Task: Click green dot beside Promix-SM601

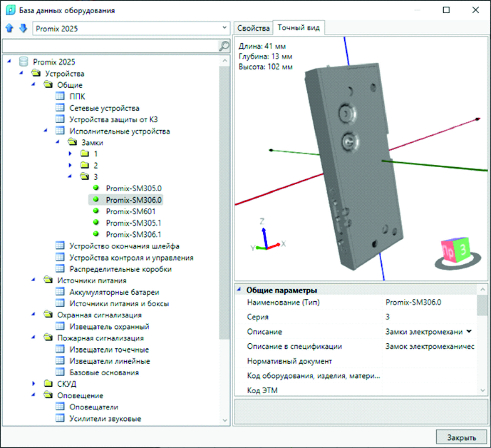Action: (96, 211)
